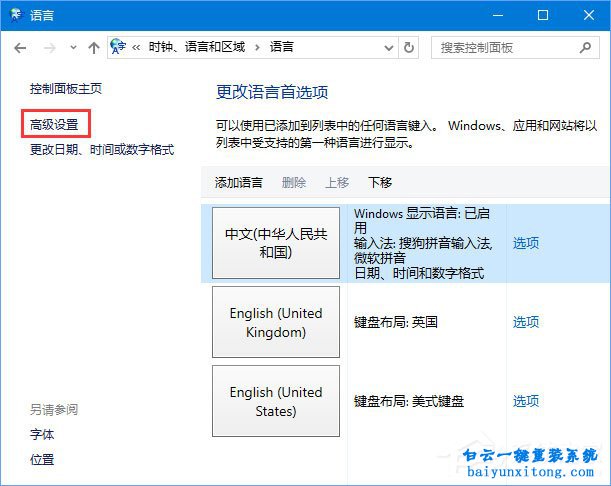Select the 中文(中华人民共和国) language tile

tap(276, 243)
